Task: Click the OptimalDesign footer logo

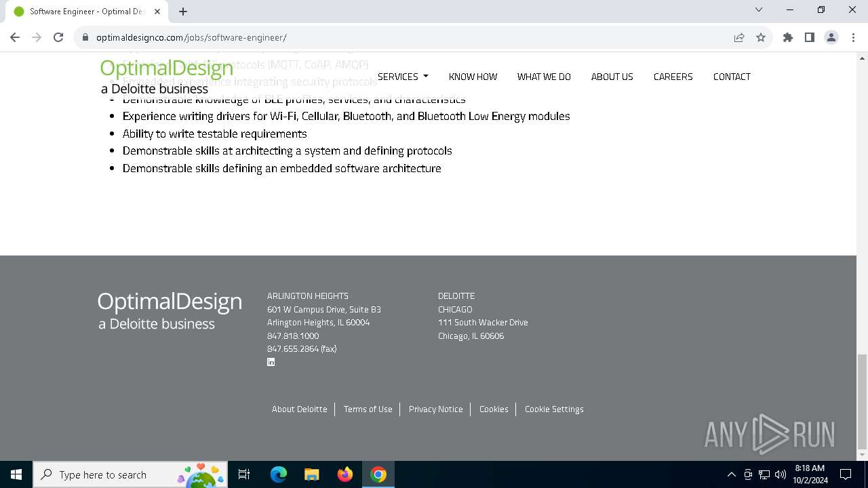Action: 170,310
